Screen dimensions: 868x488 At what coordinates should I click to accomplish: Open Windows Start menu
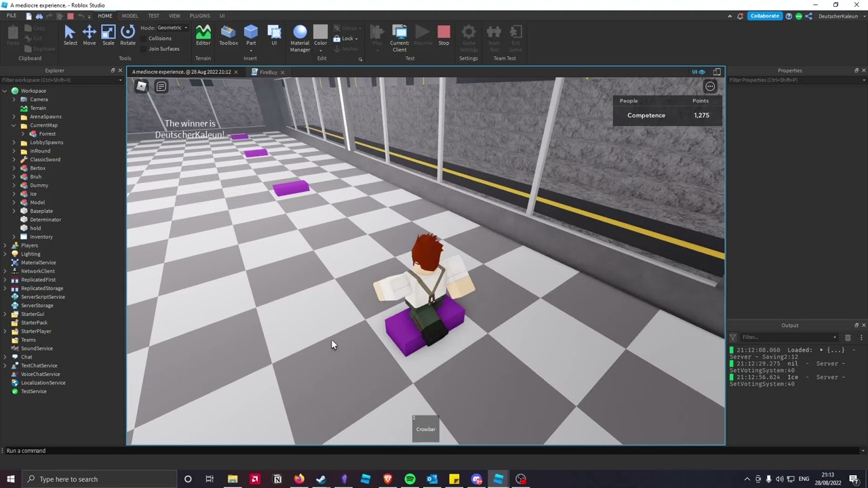coord(10,479)
